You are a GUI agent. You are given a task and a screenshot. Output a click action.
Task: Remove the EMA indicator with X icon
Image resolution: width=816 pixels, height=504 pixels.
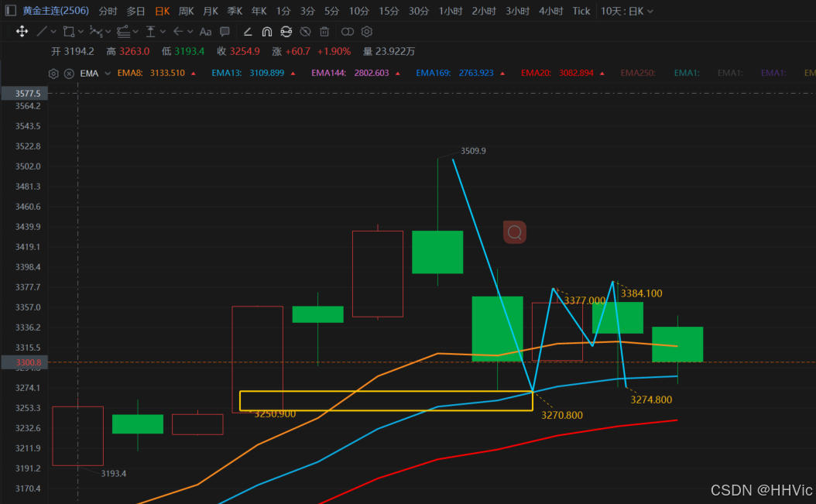(x=69, y=74)
